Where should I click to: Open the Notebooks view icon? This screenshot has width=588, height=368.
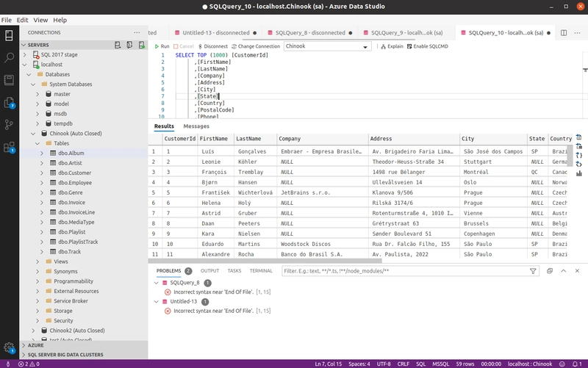(x=9, y=80)
